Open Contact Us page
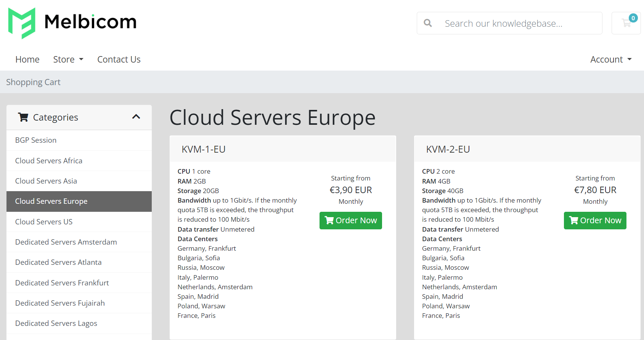The height and width of the screenshot is (340, 644). click(119, 60)
